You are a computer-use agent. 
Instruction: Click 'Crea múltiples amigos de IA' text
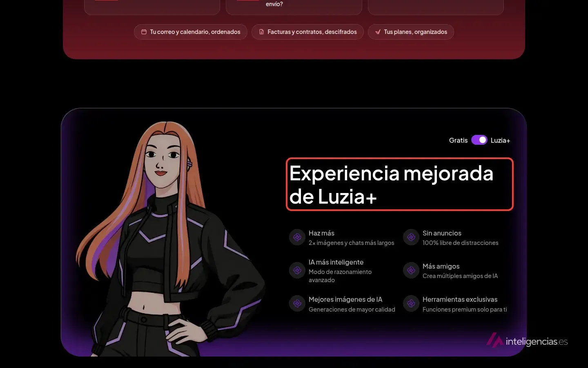pyautogui.click(x=460, y=276)
